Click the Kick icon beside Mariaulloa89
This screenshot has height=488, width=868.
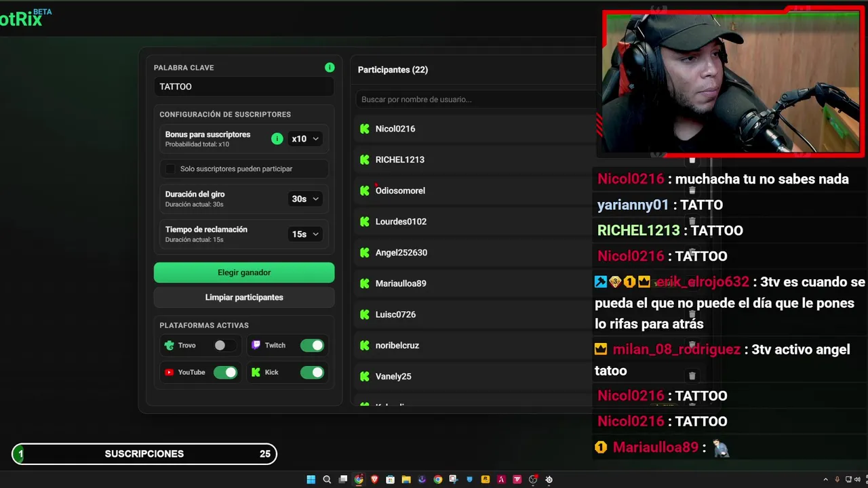(x=365, y=283)
